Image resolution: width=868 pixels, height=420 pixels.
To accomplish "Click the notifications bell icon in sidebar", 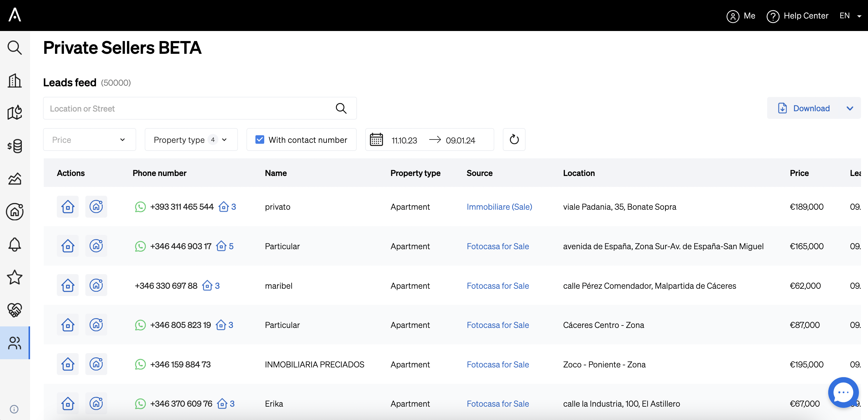I will [x=15, y=243].
